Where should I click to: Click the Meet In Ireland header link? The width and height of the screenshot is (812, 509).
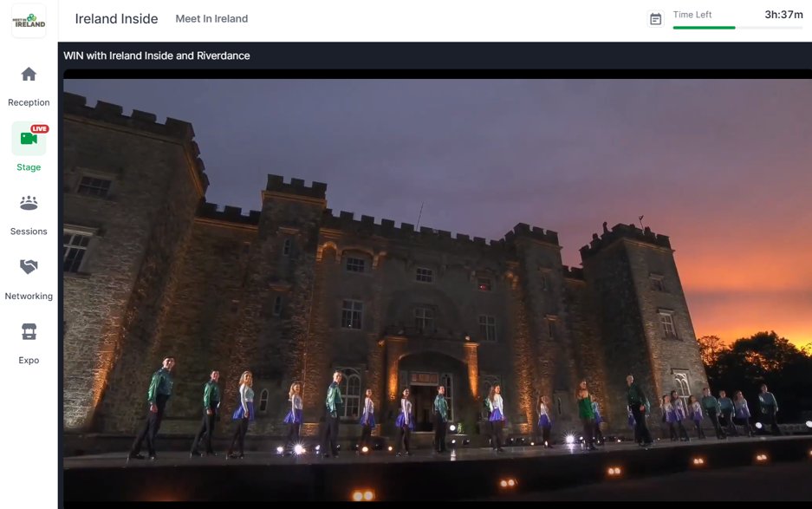coord(211,18)
